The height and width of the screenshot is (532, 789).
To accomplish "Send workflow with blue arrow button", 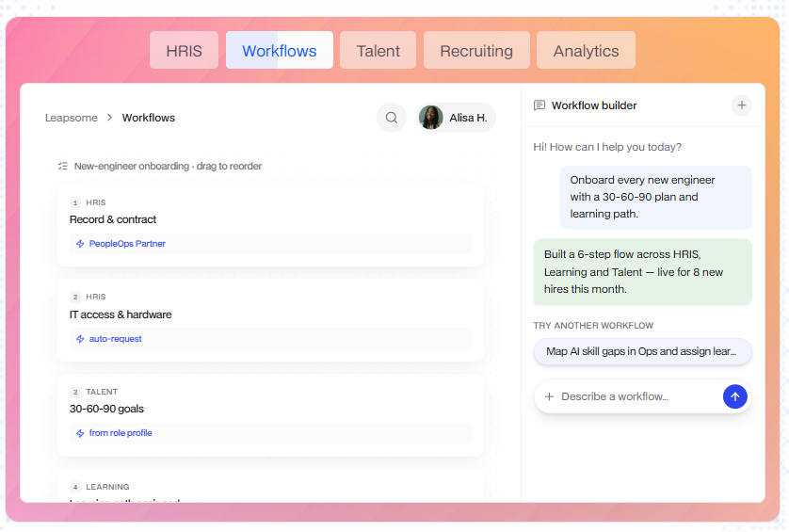I will 734,396.
